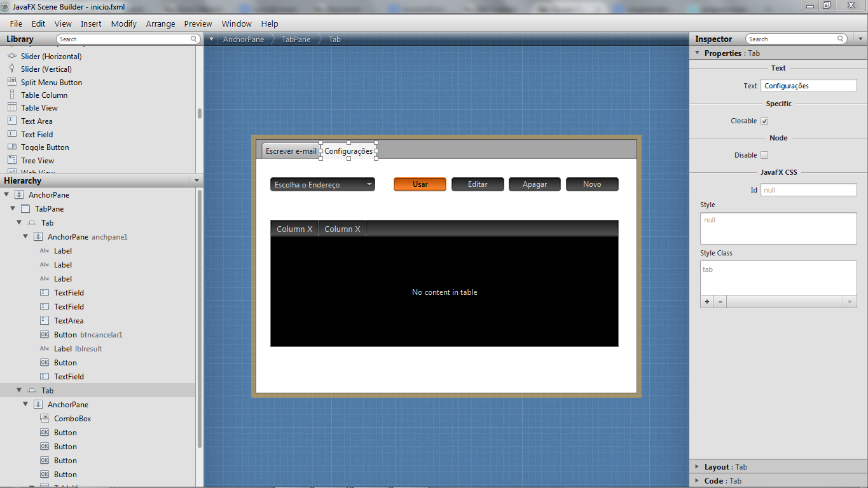Open the File menu
Screen dimensions: 868x488
click(x=16, y=24)
